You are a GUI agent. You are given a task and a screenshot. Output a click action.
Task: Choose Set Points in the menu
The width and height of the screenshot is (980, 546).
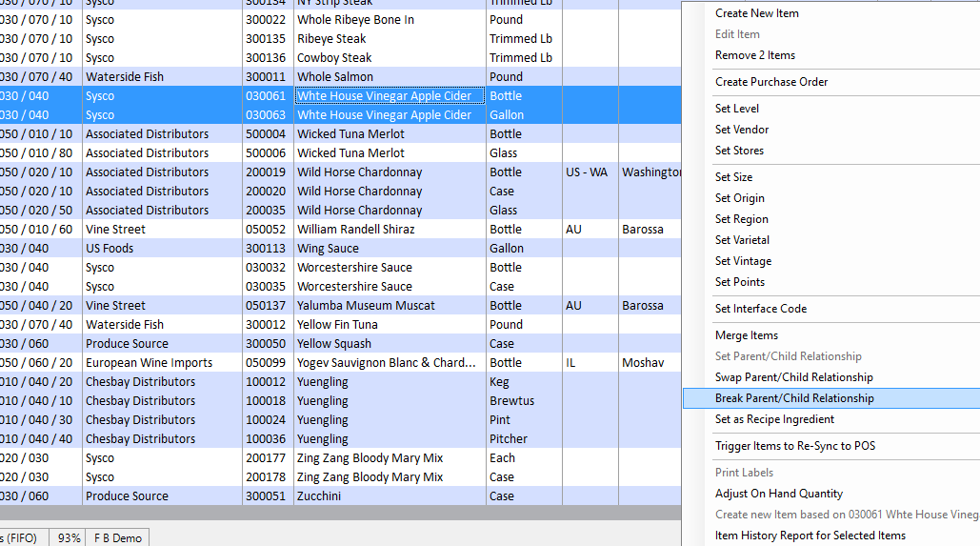pos(740,282)
